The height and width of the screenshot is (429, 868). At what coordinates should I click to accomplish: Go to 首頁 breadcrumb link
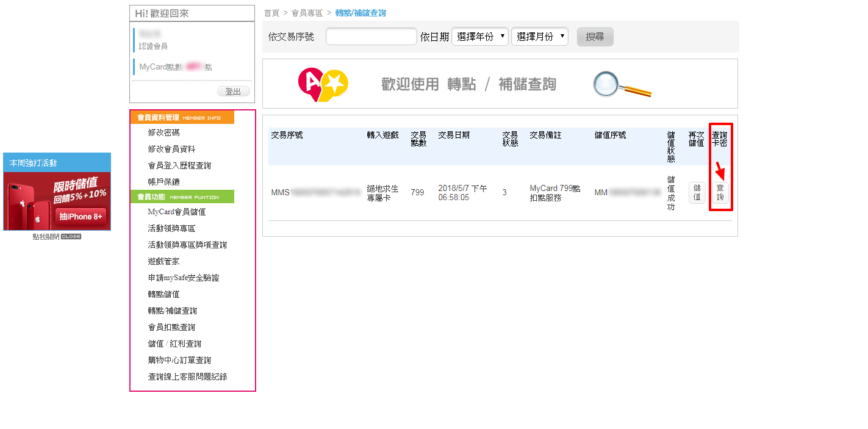(x=271, y=13)
